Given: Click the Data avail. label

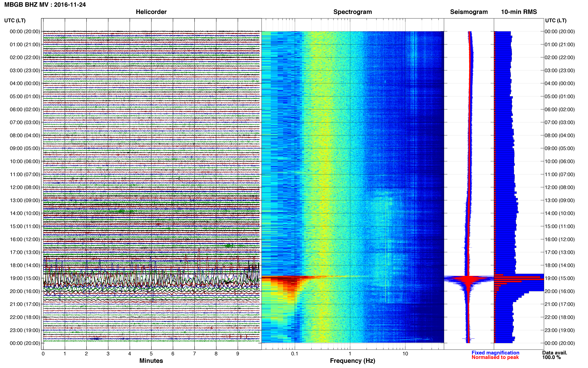Looking at the screenshot, I should tap(555, 353).
